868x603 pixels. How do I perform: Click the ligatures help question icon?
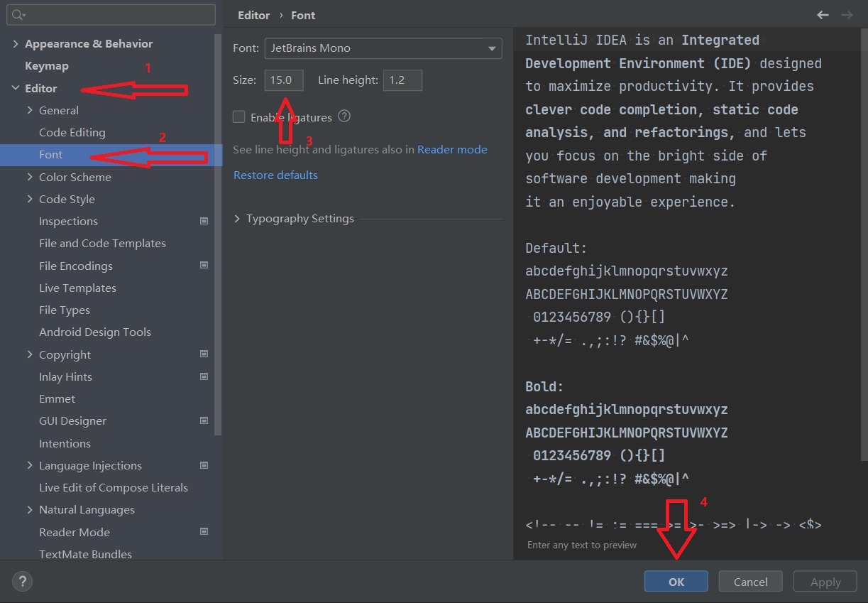tap(345, 116)
